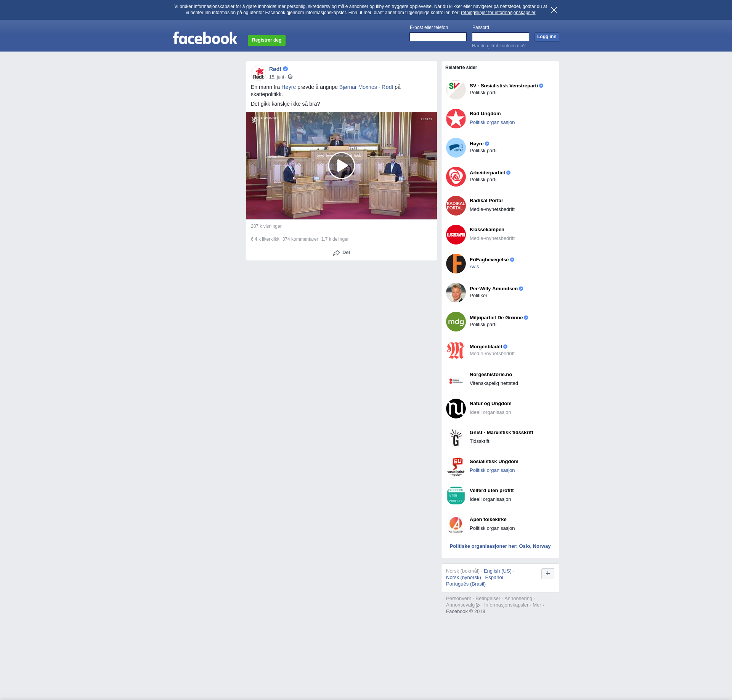This screenshot has height=700, width=732.
Task: Play the Stortinget video
Action: tap(341, 166)
